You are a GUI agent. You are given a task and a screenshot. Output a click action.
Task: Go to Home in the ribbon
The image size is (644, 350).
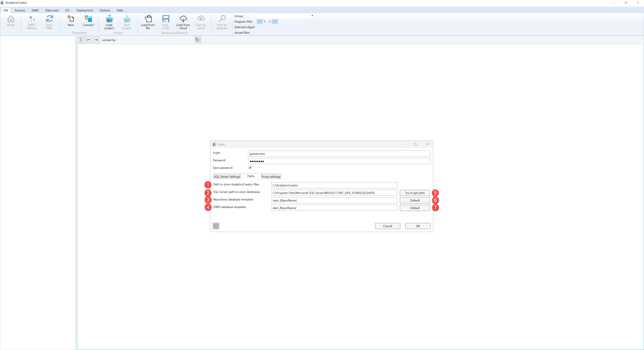click(x=11, y=21)
